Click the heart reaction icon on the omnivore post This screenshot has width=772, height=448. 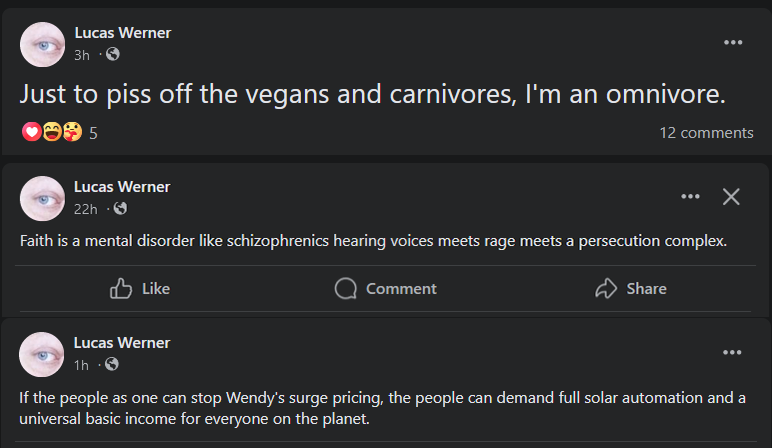point(32,132)
